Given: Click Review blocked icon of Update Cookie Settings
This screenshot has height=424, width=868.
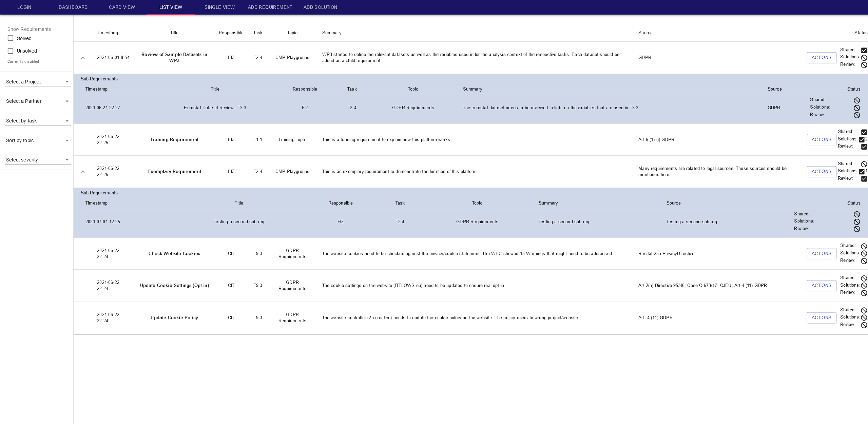Looking at the screenshot, I should pos(864,293).
